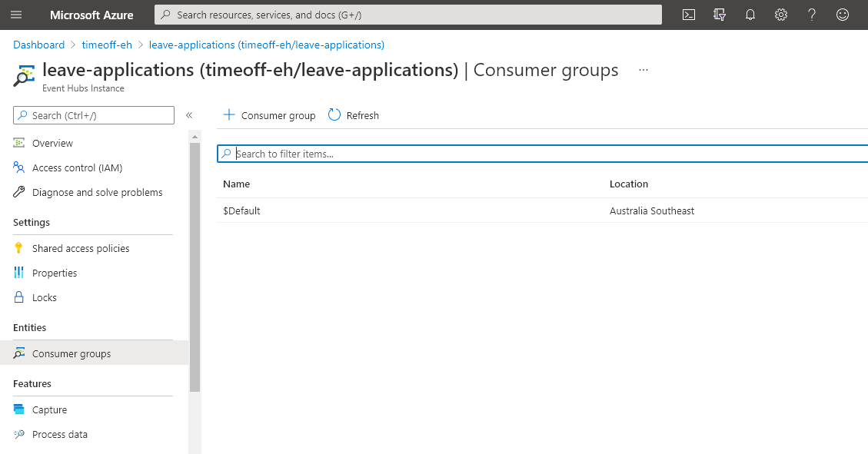
Task: Collapse the sidebar with double chevron
Action: coord(189,115)
